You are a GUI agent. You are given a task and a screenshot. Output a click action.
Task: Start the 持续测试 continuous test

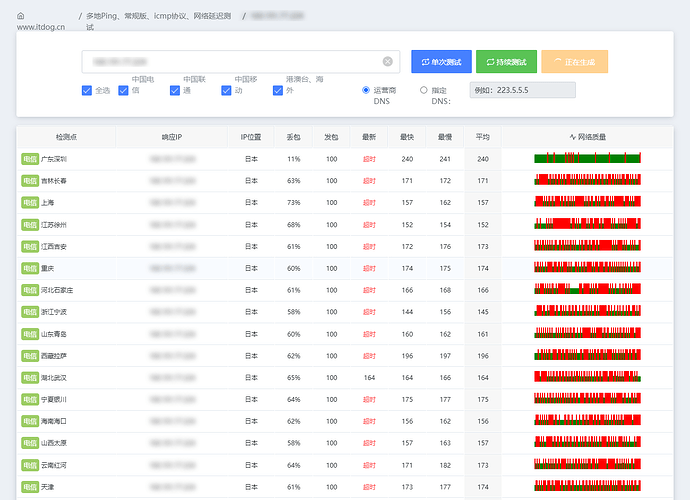tap(506, 62)
